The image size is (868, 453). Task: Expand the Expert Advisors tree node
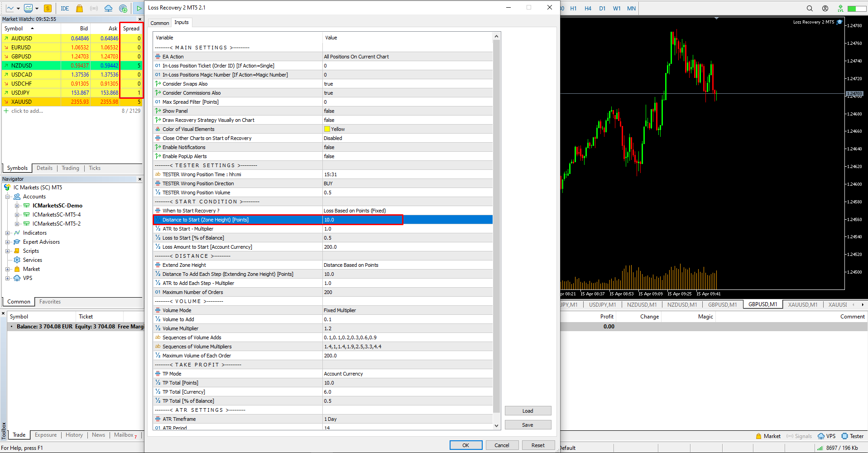(7, 242)
